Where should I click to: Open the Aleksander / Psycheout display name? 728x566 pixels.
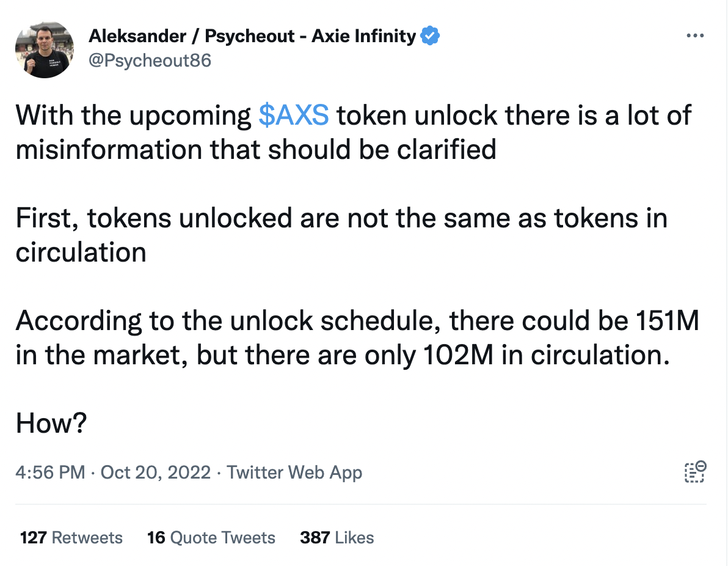pos(252,36)
